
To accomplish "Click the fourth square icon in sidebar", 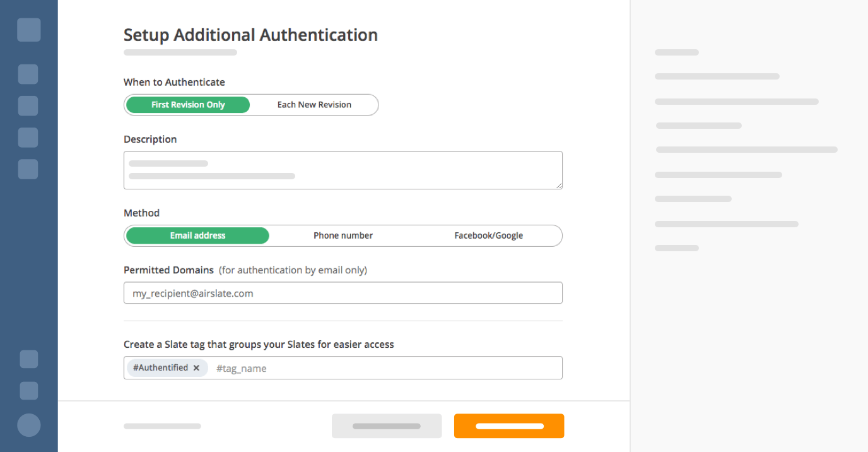I will tap(28, 138).
